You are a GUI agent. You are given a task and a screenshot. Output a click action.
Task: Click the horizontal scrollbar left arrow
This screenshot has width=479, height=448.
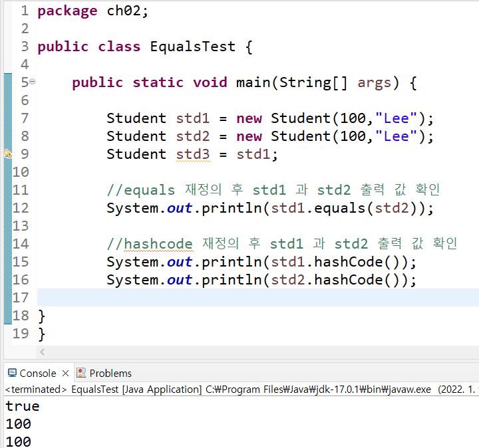[43, 352]
